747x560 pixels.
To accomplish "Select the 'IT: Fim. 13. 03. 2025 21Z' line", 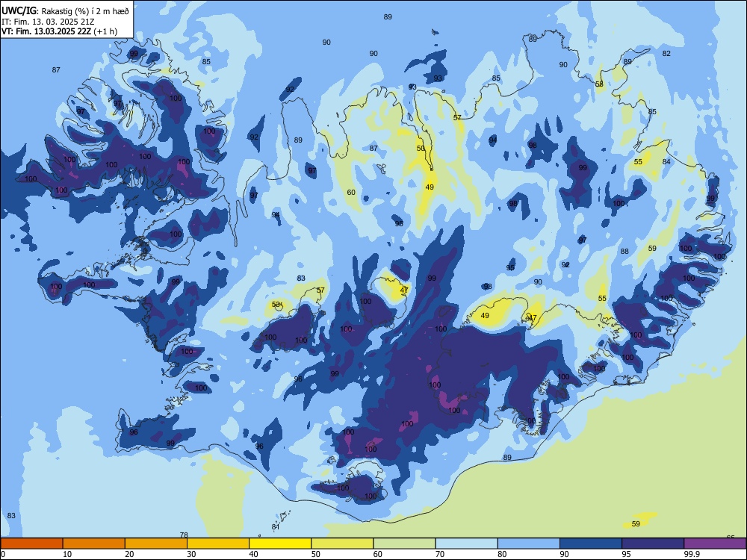I will point(46,22).
